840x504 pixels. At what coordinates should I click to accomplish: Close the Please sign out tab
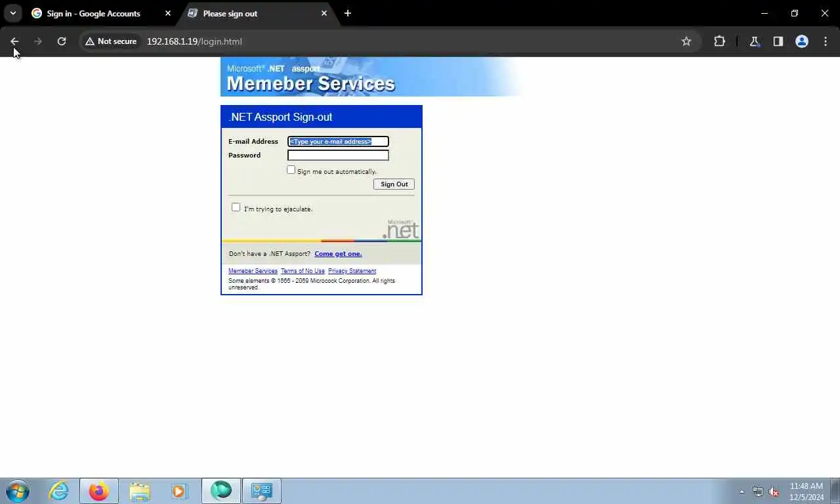(324, 13)
